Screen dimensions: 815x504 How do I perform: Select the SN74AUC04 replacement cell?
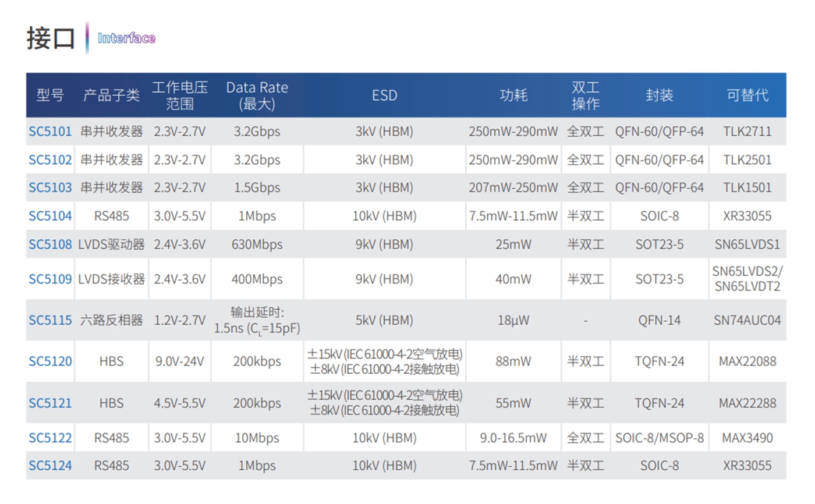[747, 320]
